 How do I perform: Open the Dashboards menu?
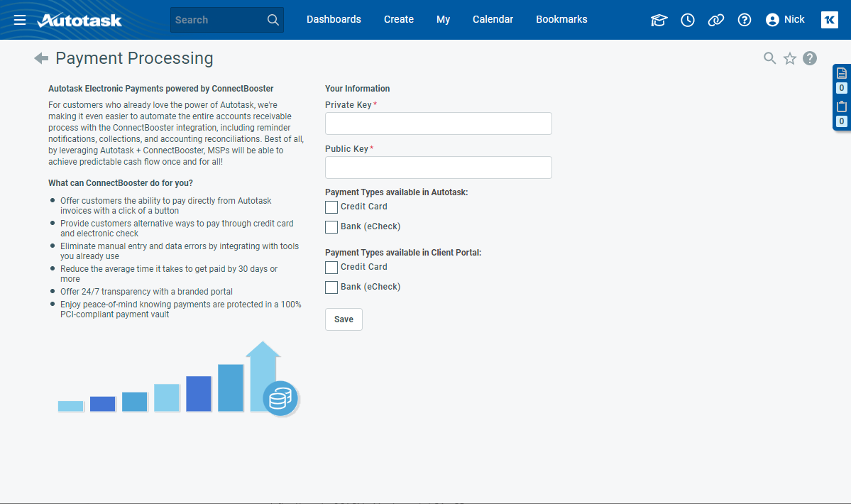click(x=334, y=20)
